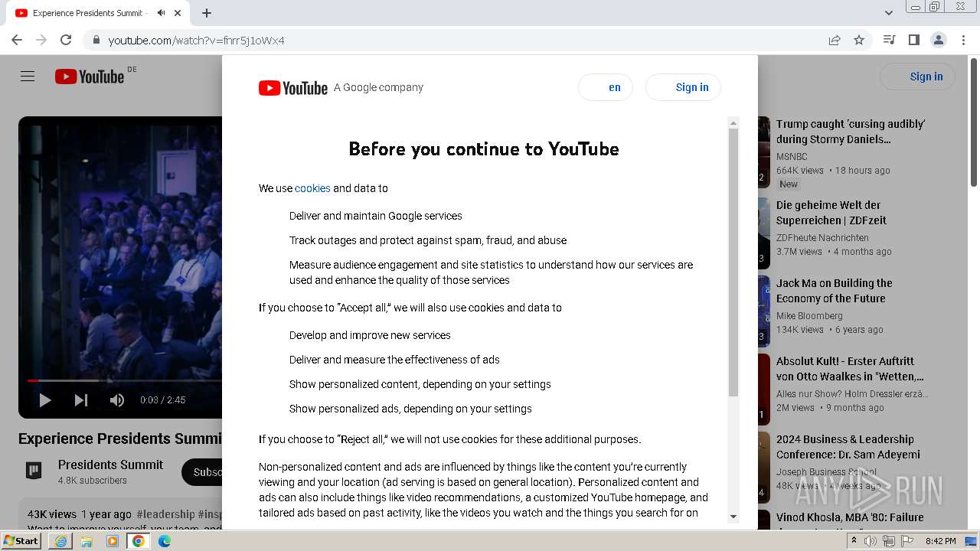Open the Presidents Summit channel name

point(110,465)
